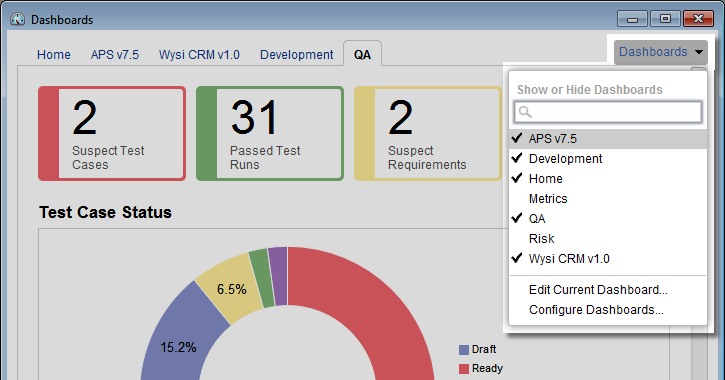Click the Ready legend color square
Screen dimensions: 725x380
(464, 369)
